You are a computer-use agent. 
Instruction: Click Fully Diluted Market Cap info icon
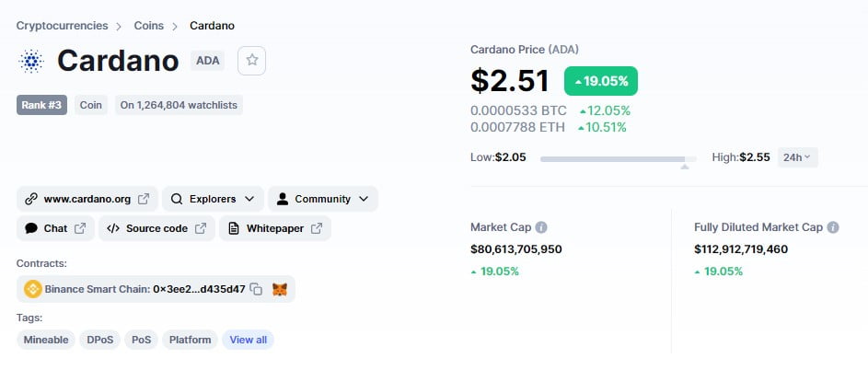833,226
